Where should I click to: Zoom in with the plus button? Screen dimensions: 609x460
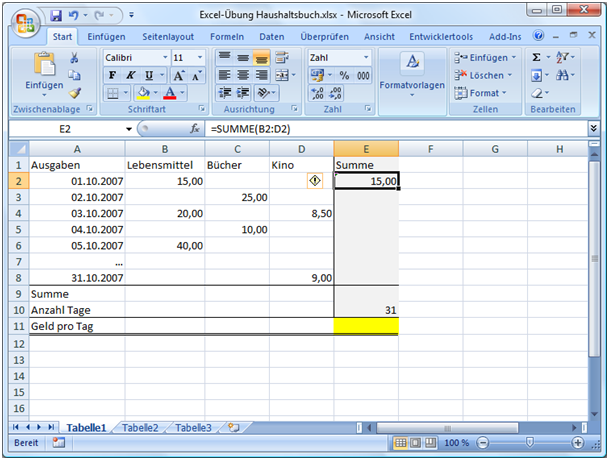click(x=578, y=443)
